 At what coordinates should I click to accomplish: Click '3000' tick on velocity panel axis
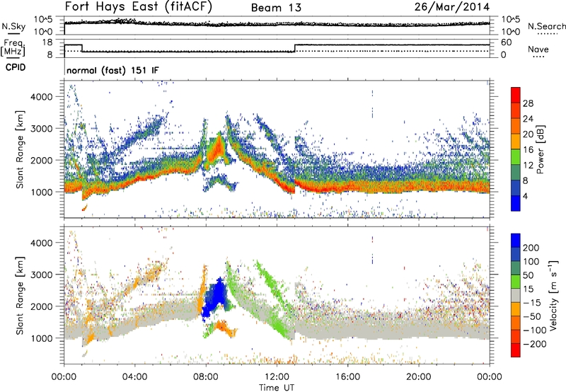click(x=42, y=275)
